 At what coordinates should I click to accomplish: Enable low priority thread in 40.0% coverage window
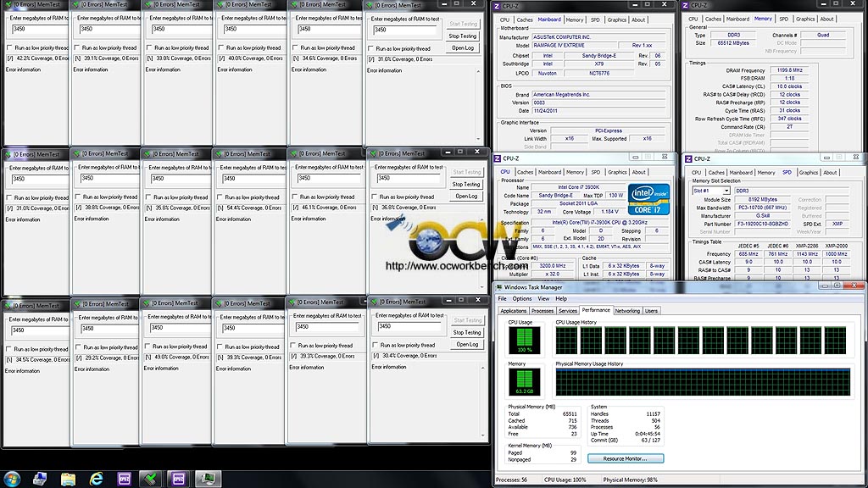tap(220, 48)
